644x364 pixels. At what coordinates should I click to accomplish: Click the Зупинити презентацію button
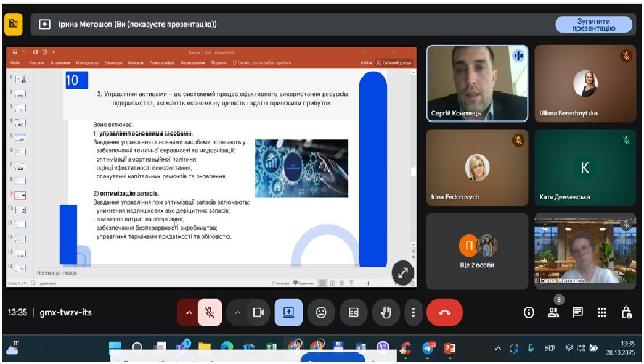point(593,25)
